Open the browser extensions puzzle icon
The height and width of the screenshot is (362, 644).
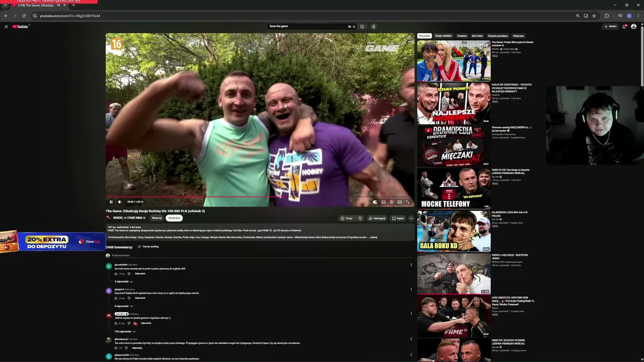point(606,16)
